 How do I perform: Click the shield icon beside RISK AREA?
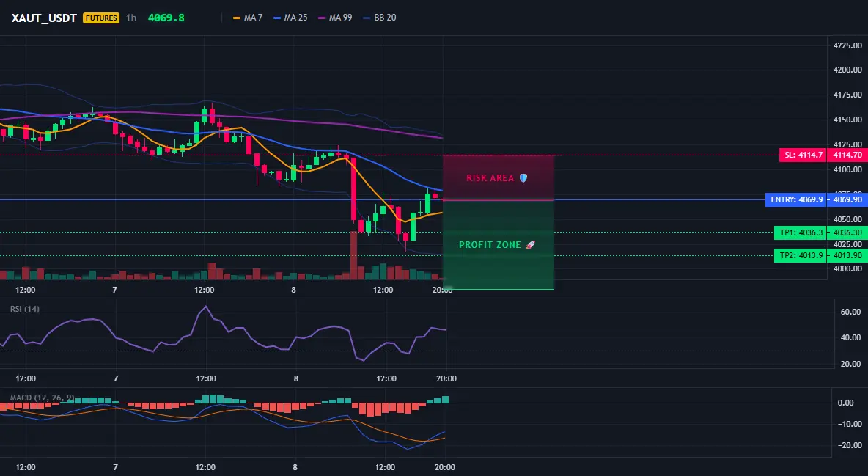coord(523,178)
